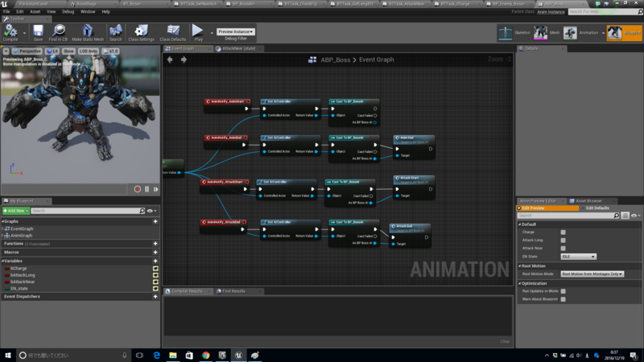Save the blueprint with the Save icon
The height and width of the screenshot is (362, 644).
pos(38,32)
